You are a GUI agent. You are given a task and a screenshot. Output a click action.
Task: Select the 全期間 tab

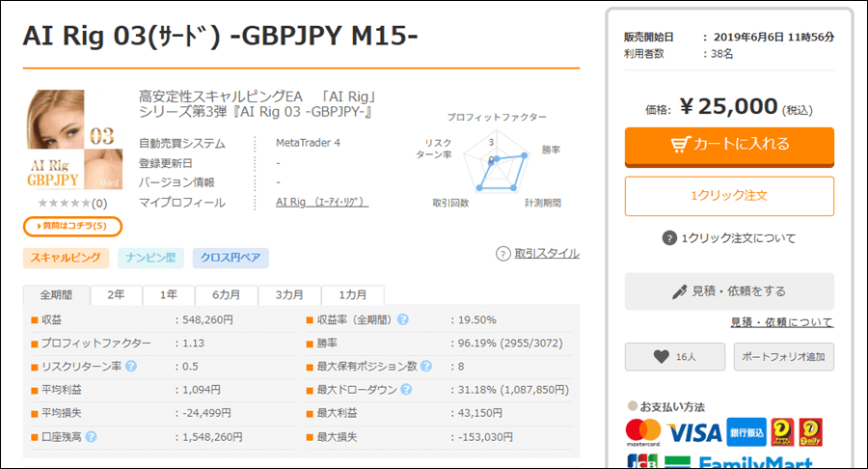56,295
